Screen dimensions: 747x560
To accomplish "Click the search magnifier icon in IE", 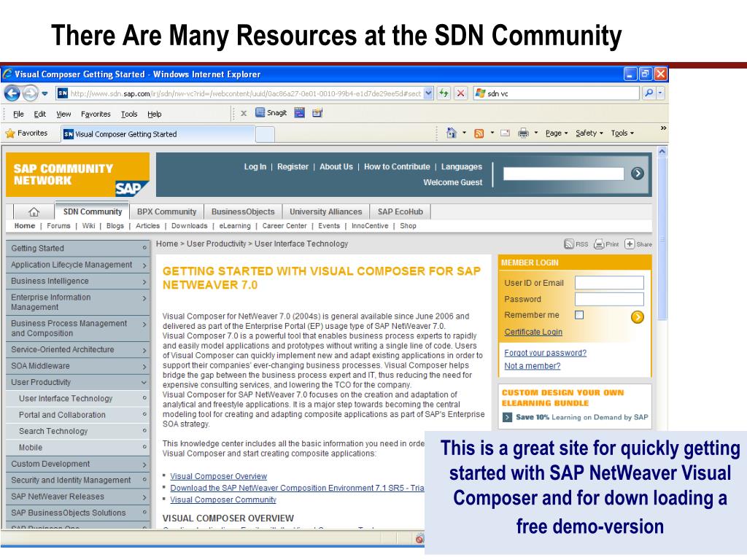I will pos(649,93).
